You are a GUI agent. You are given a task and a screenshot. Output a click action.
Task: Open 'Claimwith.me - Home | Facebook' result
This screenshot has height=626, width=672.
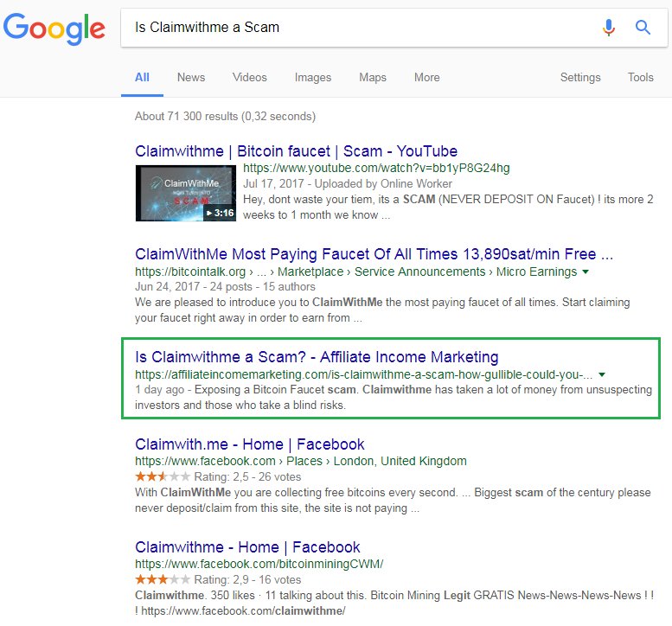[249, 444]
